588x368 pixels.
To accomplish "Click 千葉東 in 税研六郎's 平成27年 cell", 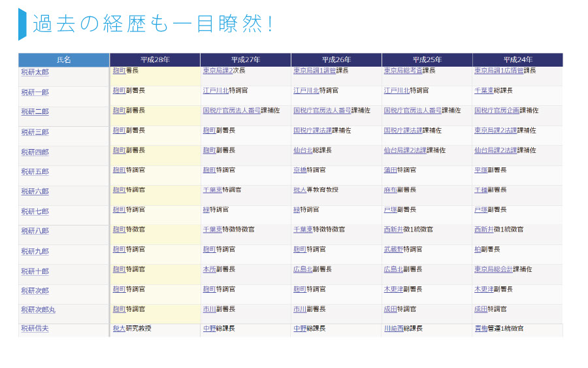I will [212, 190].
